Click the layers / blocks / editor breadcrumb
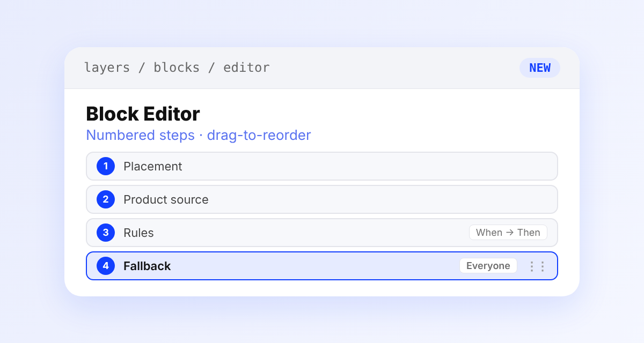The height and width of the screenshot is (343, 644). (177, 68)
